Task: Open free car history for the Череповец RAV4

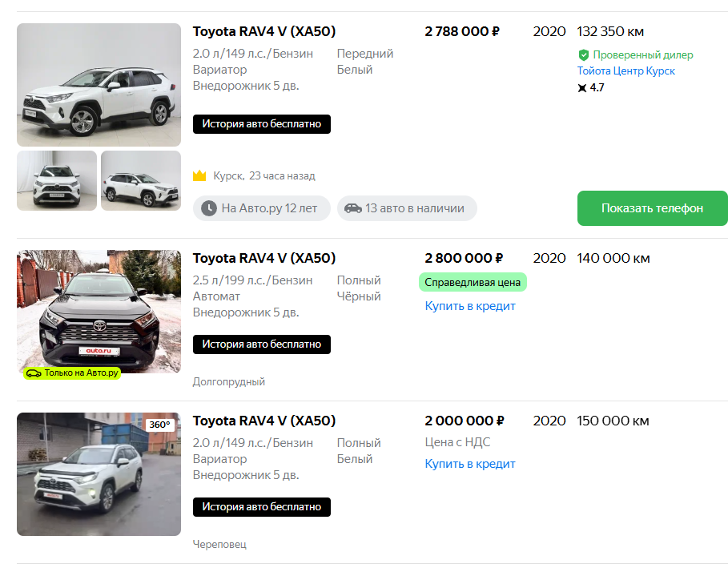Action: pyautogui.click(x=262, y=507)
